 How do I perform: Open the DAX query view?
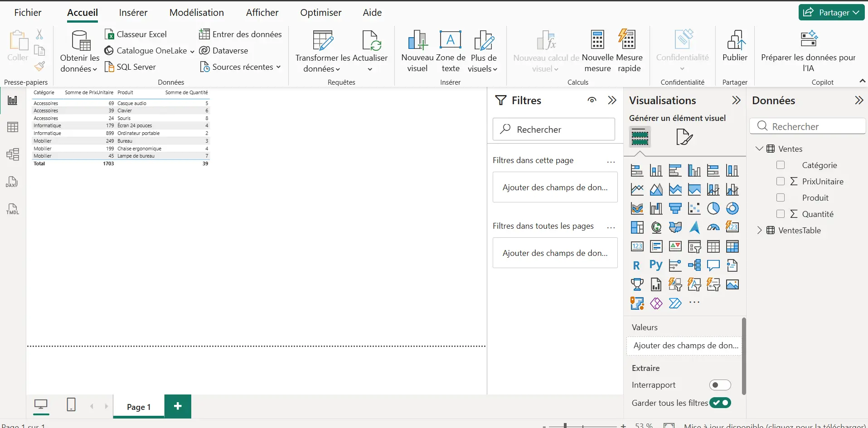(12, 182)
